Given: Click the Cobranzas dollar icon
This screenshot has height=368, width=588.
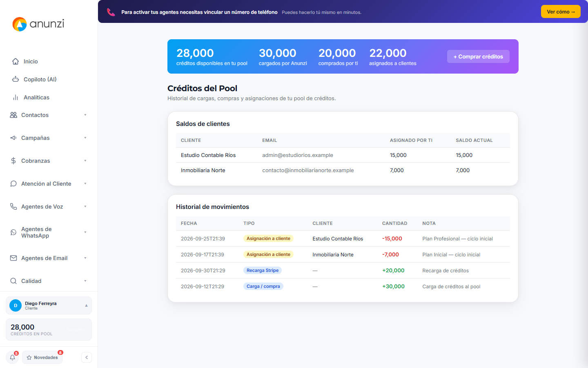Looking at the screenshot, I should [x=13, y=161].
